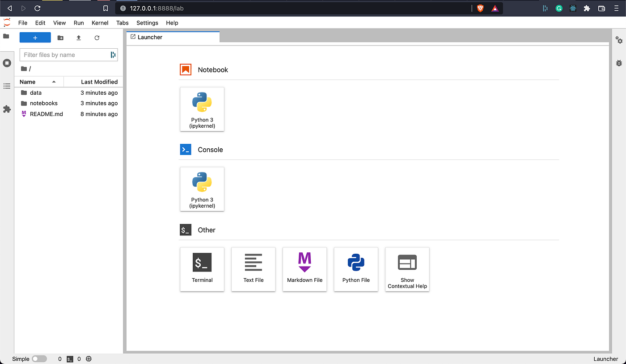626x364 pixels.
Task: Toggle Simple interface mode switch
Action: pyautogui.click(x=39, y=359)
